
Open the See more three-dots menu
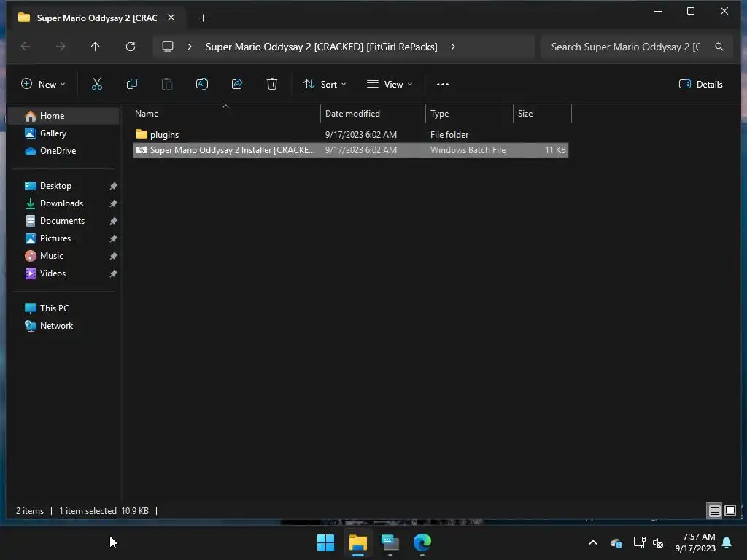(443, 85)
